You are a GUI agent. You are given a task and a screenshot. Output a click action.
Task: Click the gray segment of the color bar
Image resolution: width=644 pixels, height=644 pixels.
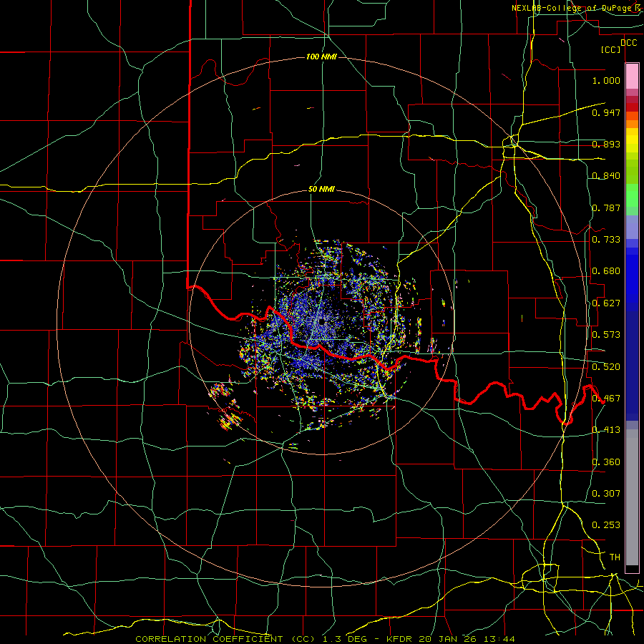click(x=632, y=497)
